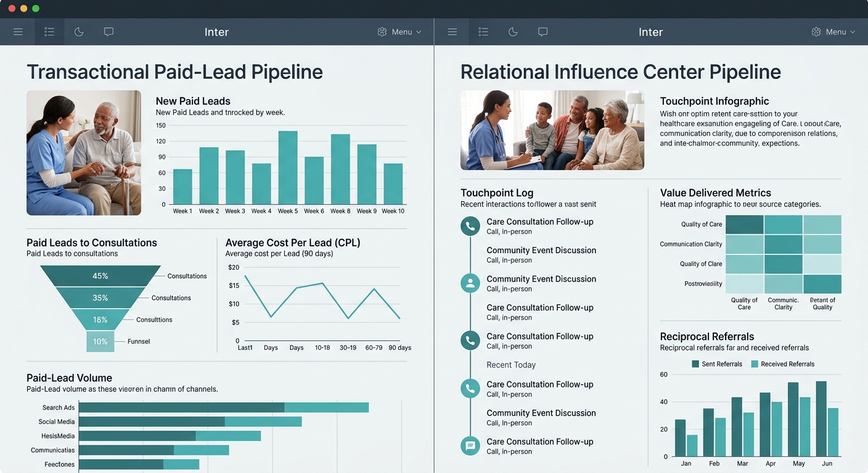This screenshot has height=473, width=868.
Task: Click the 'Inter' title in the left pane
Action: tap(216, 32)
